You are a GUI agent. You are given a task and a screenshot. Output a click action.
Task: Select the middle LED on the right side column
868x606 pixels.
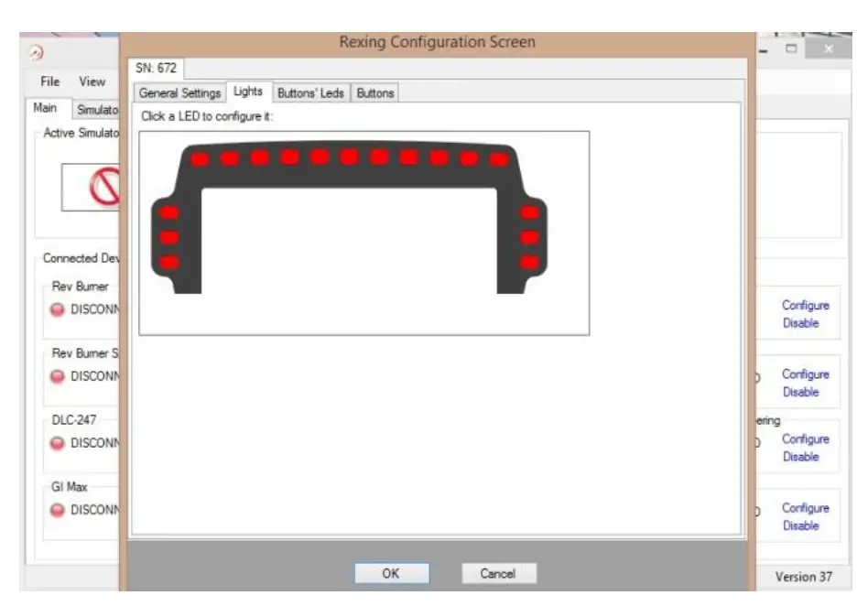[530, 237]
